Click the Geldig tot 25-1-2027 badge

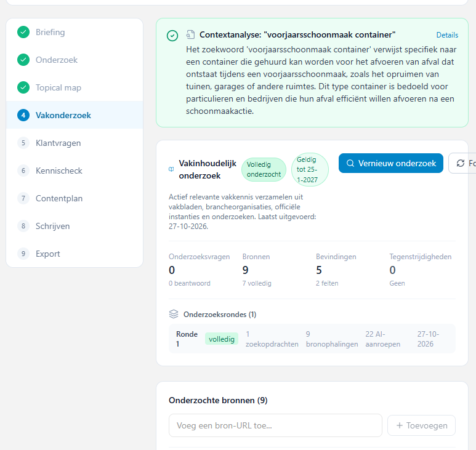(310, 169)
